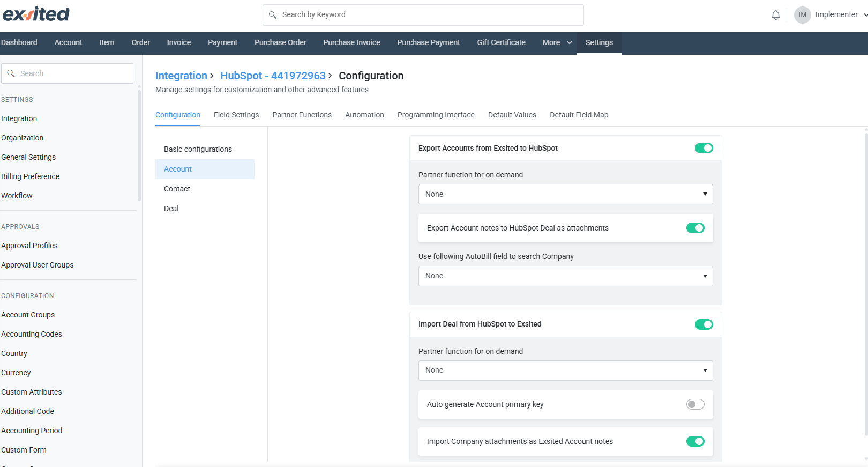
Task: Switch to the Field Settings tab
Action: click(236, 115)
